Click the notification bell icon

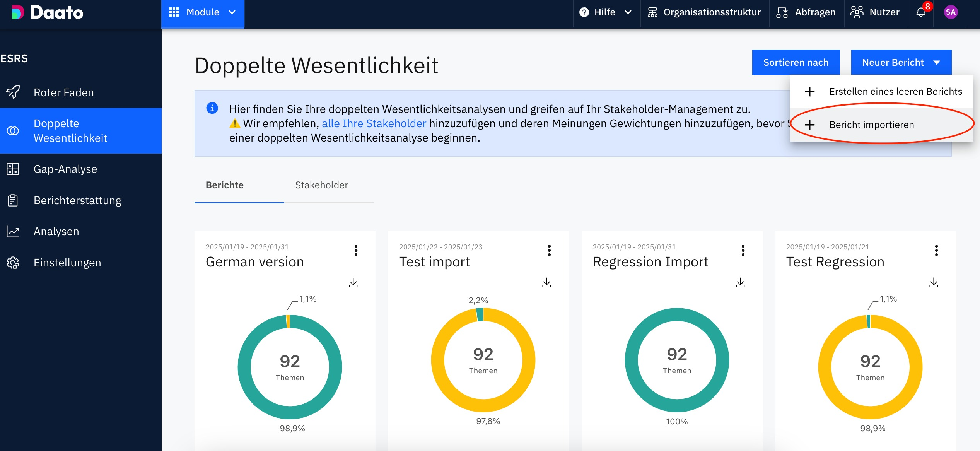coord(921,12)
